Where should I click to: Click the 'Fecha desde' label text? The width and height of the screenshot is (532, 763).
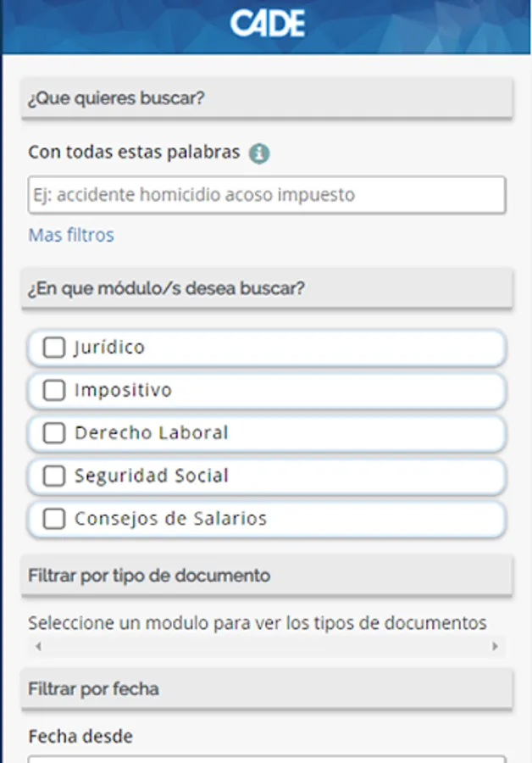(80, 736)
